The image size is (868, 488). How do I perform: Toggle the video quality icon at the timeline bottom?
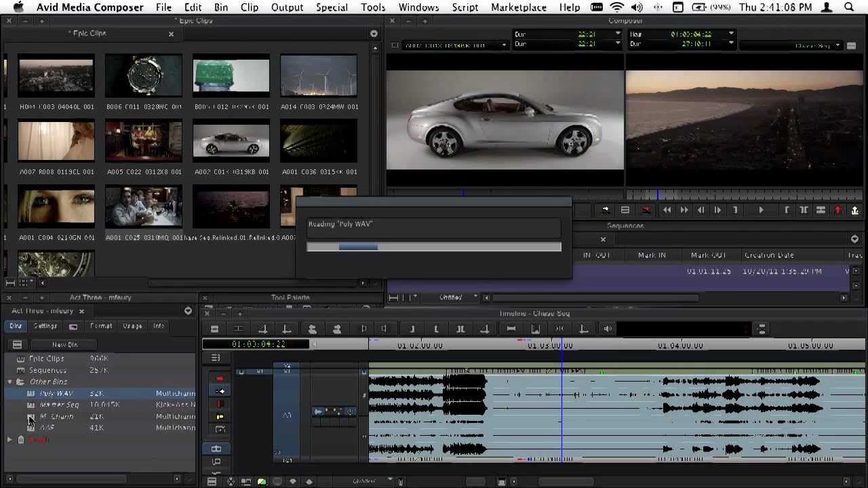click(x=262, y=481)
